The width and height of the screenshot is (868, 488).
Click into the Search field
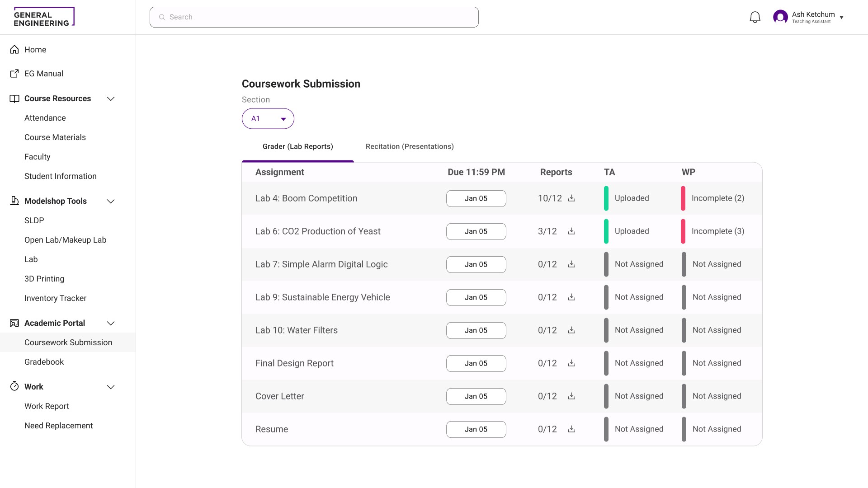(x=314, y=17)
